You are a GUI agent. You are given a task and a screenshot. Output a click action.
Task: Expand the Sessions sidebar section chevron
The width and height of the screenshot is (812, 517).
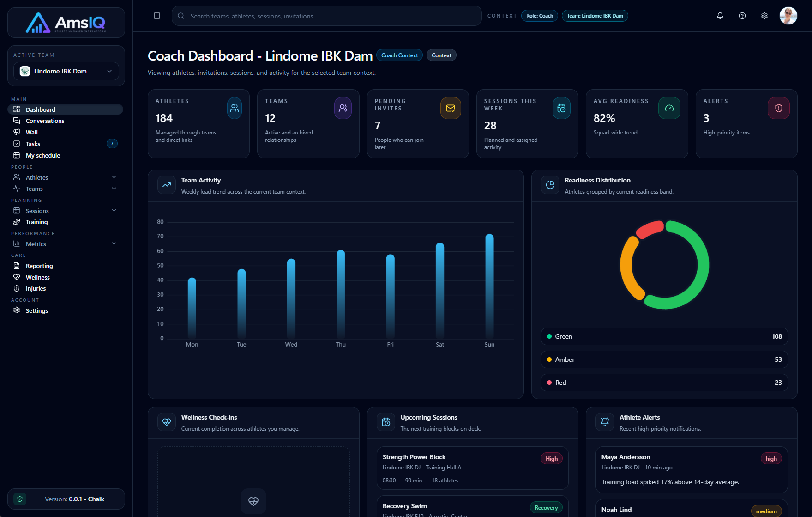114,210
